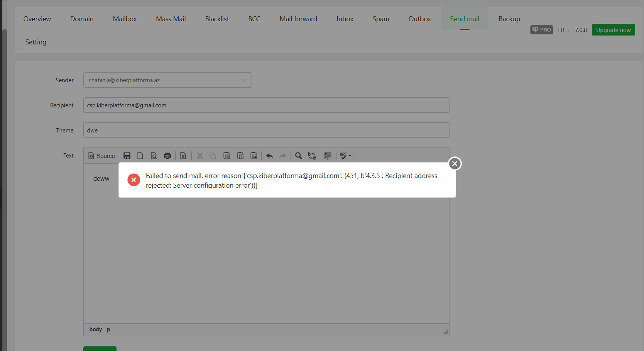Screen dimensions: 644x351
Task: Toggle Source view in the editor
Action: (102, 156)
